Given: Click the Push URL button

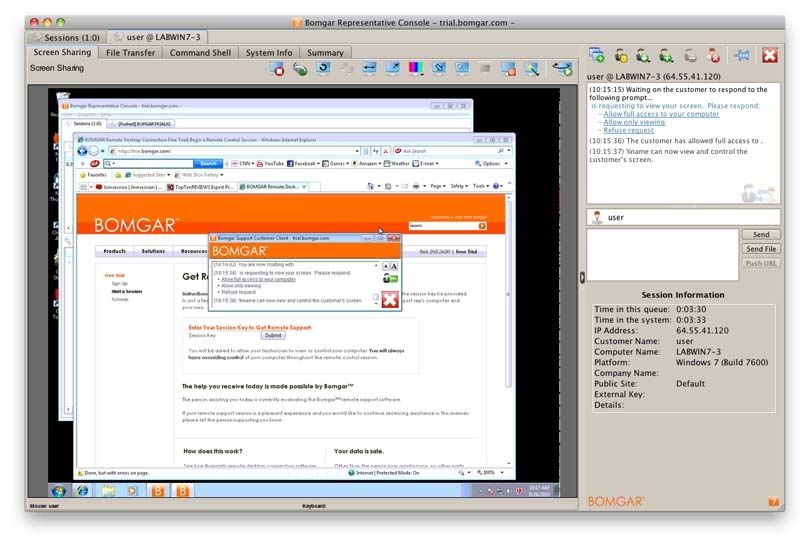Looking at the screenshot, I should 761,263.
